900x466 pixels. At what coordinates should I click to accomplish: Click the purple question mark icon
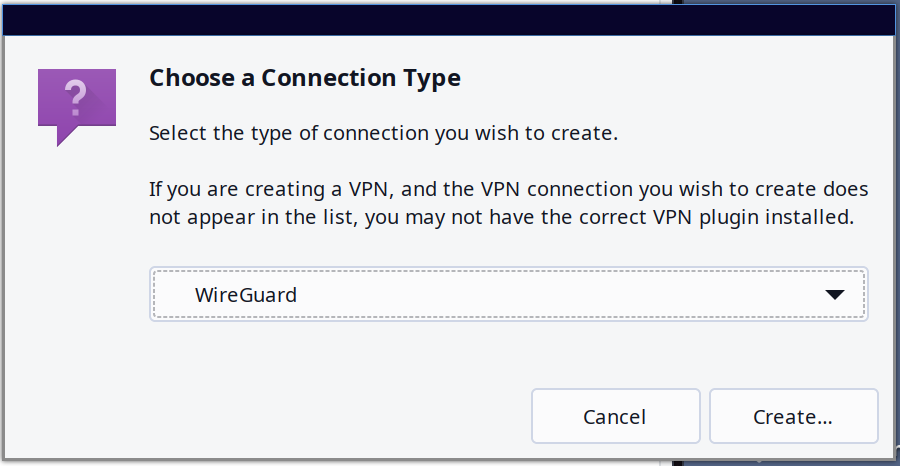pos(76,101)
